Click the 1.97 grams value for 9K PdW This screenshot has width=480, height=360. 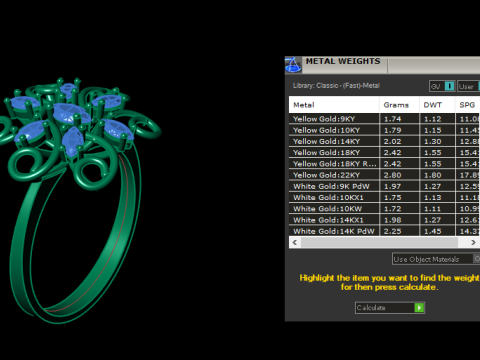point(392,186)
